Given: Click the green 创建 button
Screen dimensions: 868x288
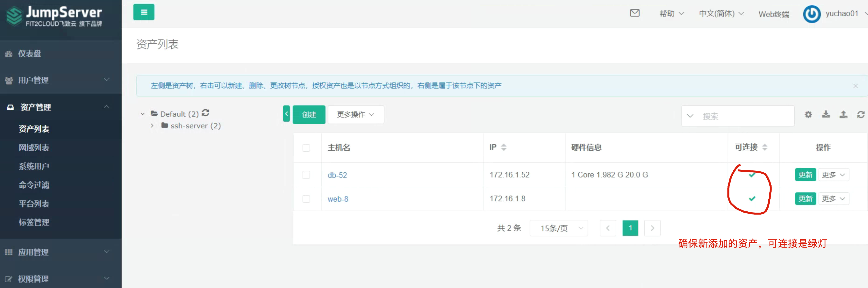Looking at the screenshot, I should click(x=309, y=115).
